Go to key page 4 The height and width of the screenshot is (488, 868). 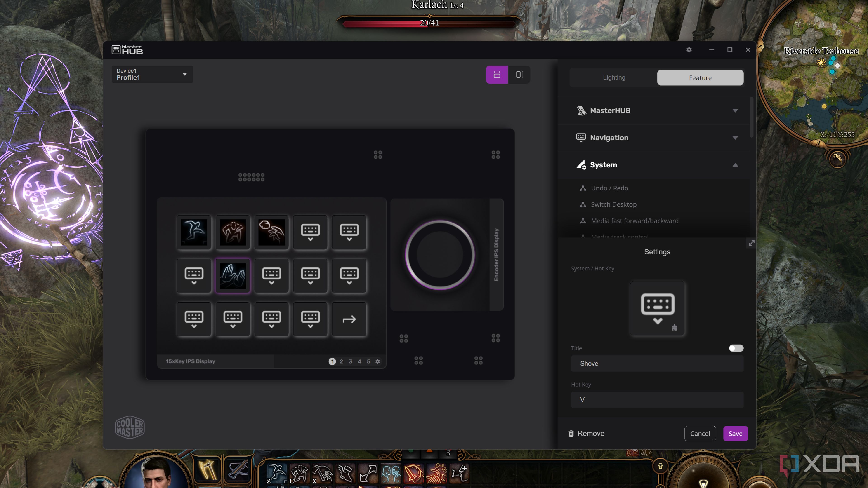click(x=360, y=361)
